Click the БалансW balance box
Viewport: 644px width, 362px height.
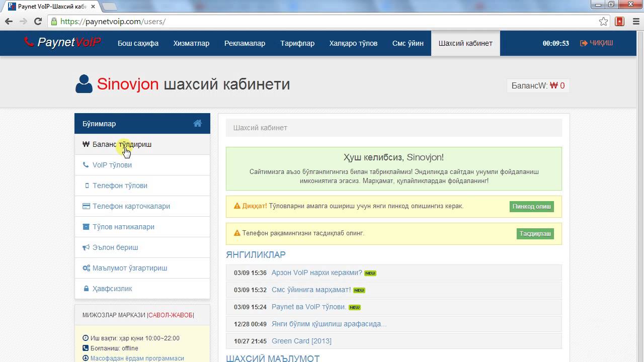click(538, 85)
